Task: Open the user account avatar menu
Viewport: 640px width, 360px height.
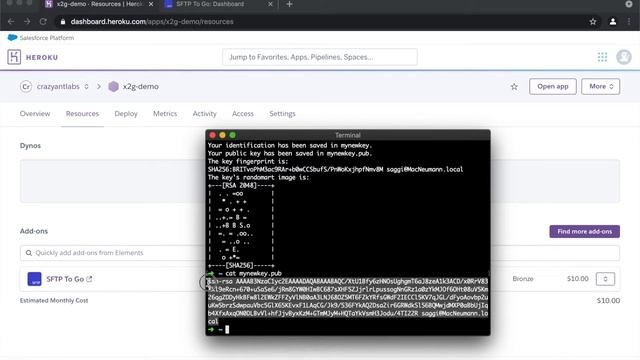Action: 624,57
